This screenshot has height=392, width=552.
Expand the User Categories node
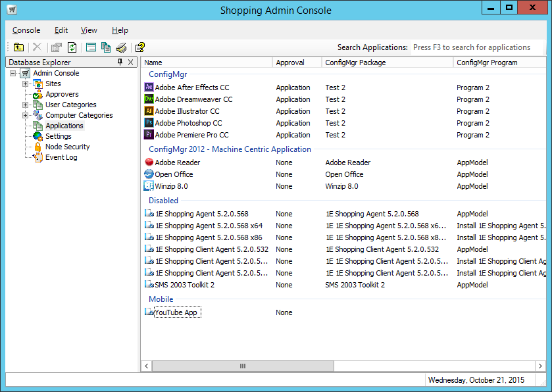pyautogui.click(x=25, y=105)
